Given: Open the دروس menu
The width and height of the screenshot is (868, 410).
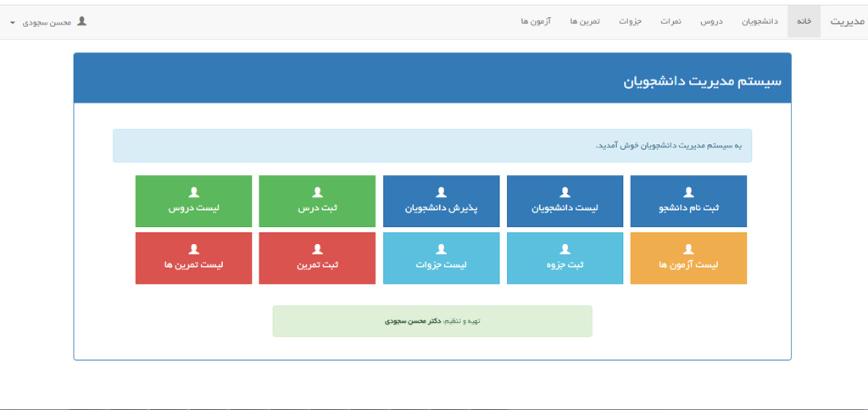Looking at the screenshot, I should (712, 21).
